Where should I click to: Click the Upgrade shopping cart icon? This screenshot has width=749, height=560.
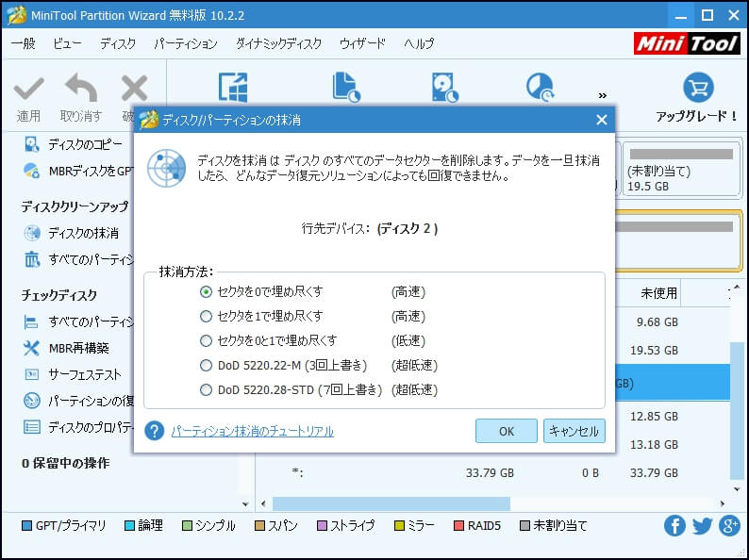(x=698, y=88)
